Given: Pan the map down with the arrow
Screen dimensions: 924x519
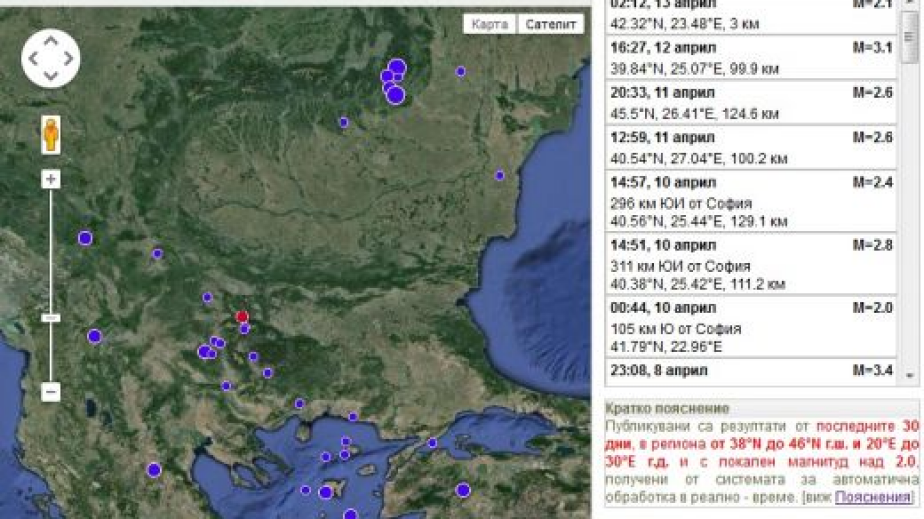Looking at the screenshot, I should pos(50,75).
